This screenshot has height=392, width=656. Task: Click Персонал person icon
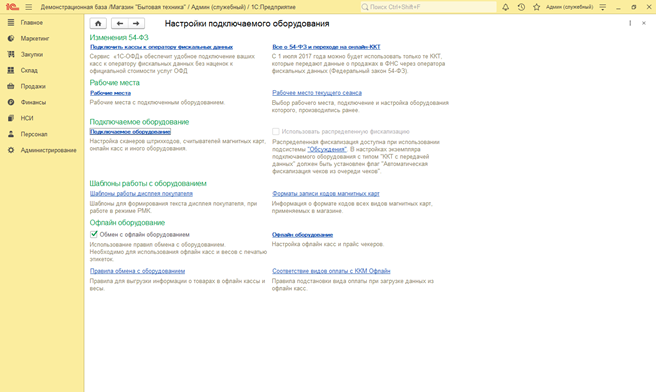pyautogui.click(x=11, y=134)
